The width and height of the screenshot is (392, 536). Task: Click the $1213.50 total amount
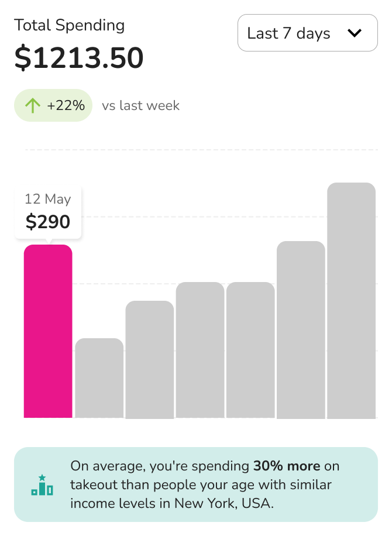(79, 57)
